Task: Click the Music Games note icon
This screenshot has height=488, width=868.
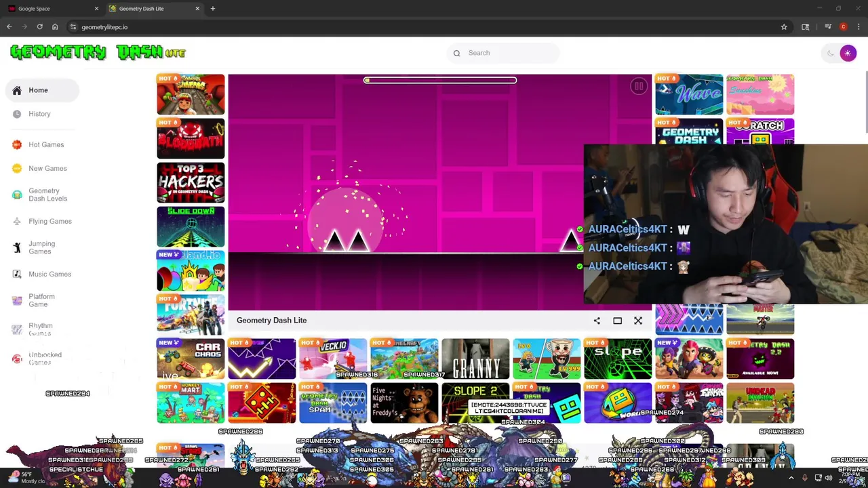Action: [17, 274]
